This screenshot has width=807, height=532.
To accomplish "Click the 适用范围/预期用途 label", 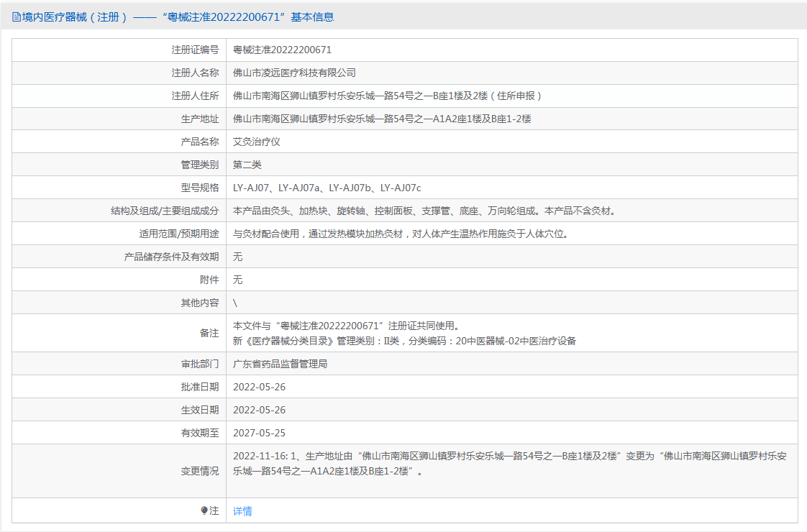I will (x=178, y=234).
